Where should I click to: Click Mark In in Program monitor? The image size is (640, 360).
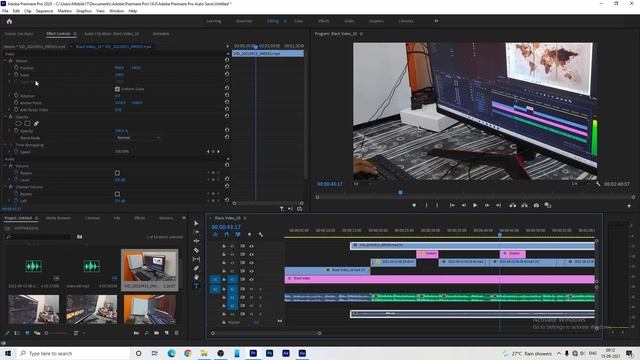[427, 205]
